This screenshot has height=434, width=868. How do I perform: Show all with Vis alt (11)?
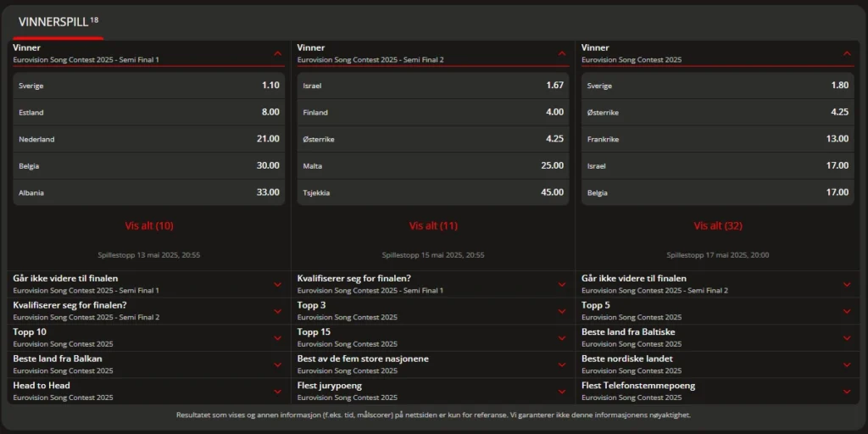[433, 225]
